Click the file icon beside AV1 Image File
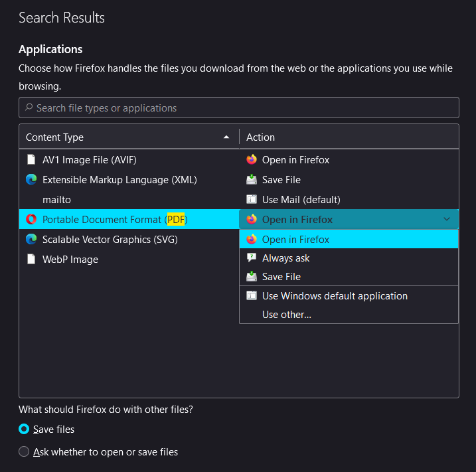This screenshot has height=472, width=476. tap(31, 159)
